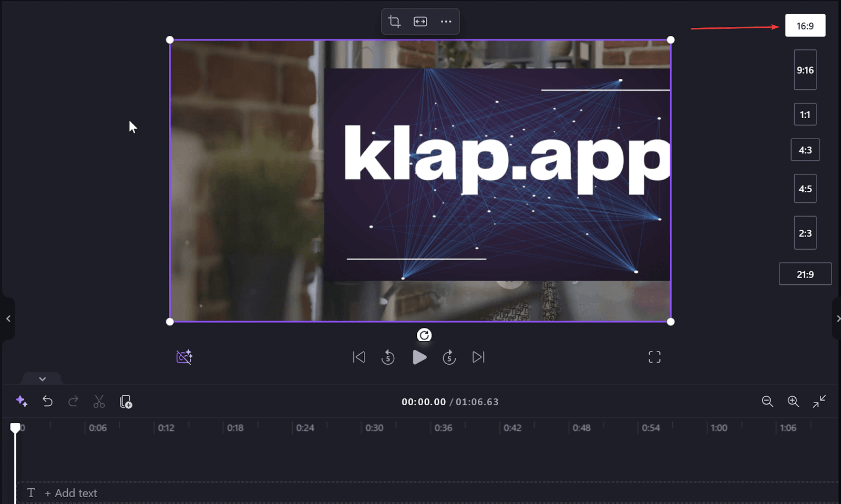Apply the 21:9 widescreen ratio
This screenshot has height=504, width=841.
click(805, 274)
